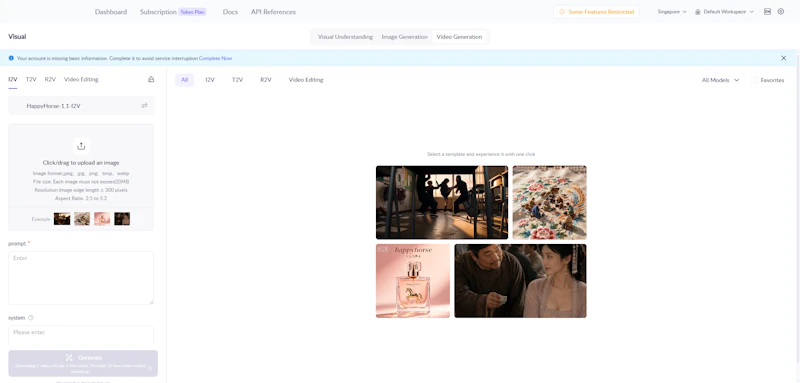
Task: Select T2V tab in left panel
Action: point(31,80)
